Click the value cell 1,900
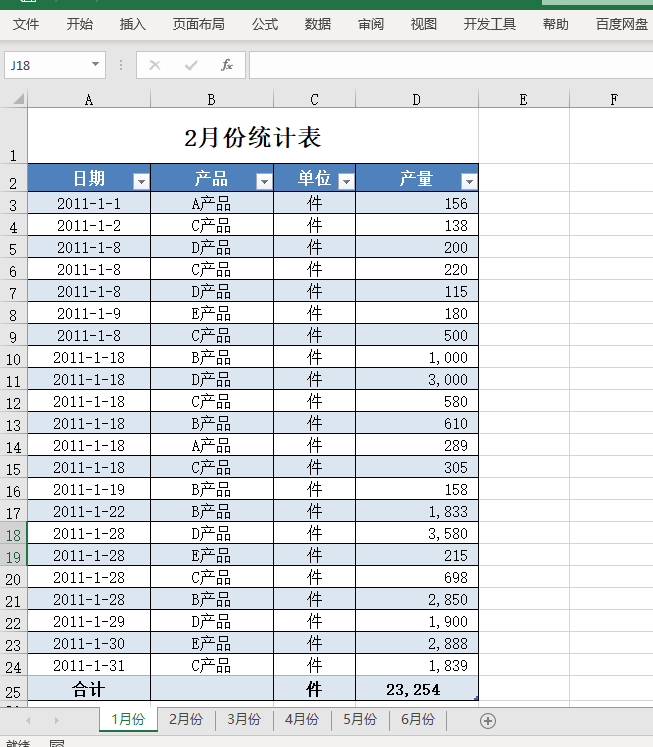This screenshot has width=653, height=747. coord(417,621)
